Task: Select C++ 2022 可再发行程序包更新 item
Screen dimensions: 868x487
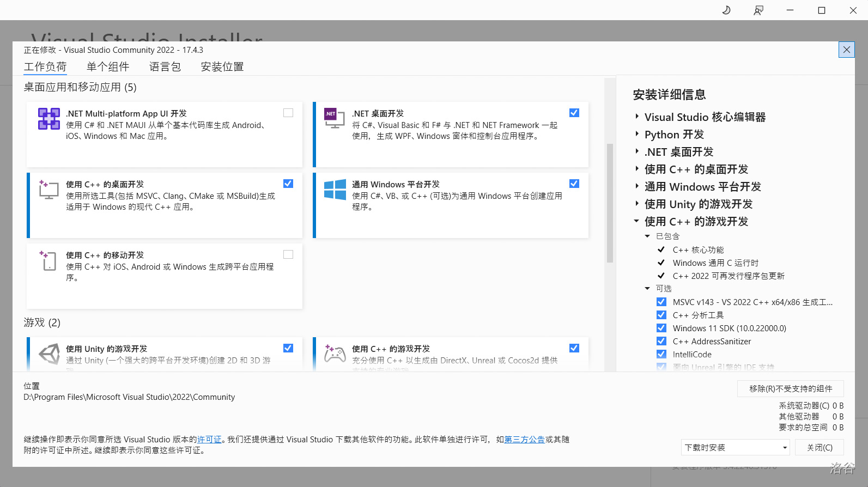Action: 729,276
